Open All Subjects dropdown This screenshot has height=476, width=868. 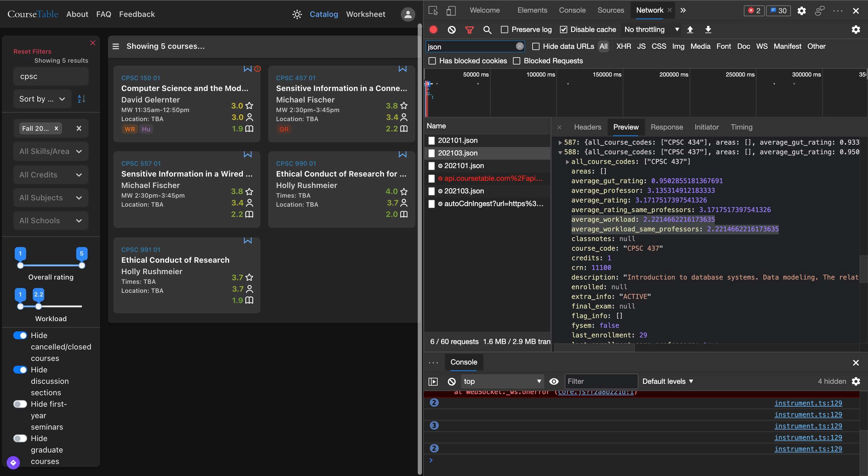51,198
